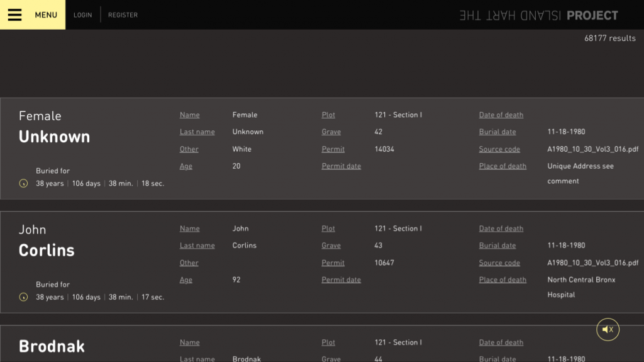This screenshot has width=644, height=362.
Task: Click the Last name label for Corlins
Action: click(x=197, y=246)
